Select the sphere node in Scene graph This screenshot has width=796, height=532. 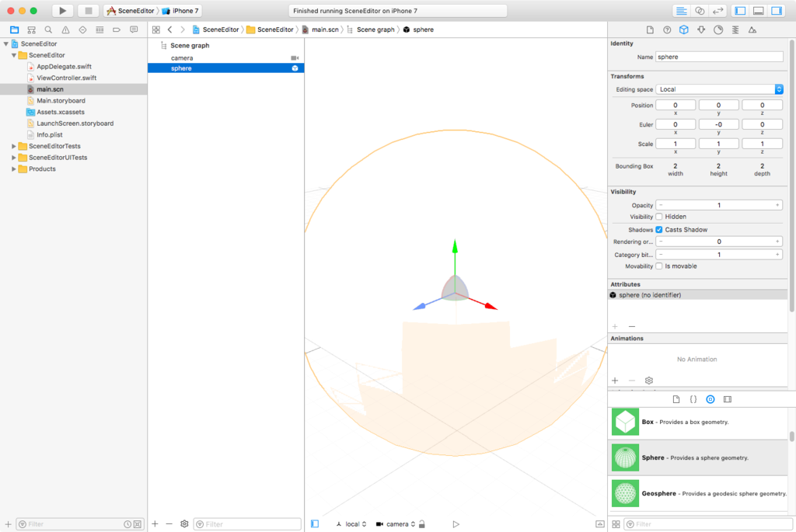coord(226,68)
